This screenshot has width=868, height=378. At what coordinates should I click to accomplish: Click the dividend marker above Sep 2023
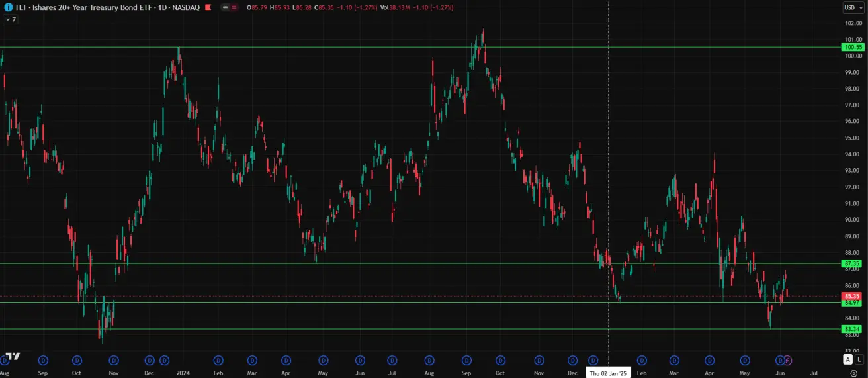(43, 360)
